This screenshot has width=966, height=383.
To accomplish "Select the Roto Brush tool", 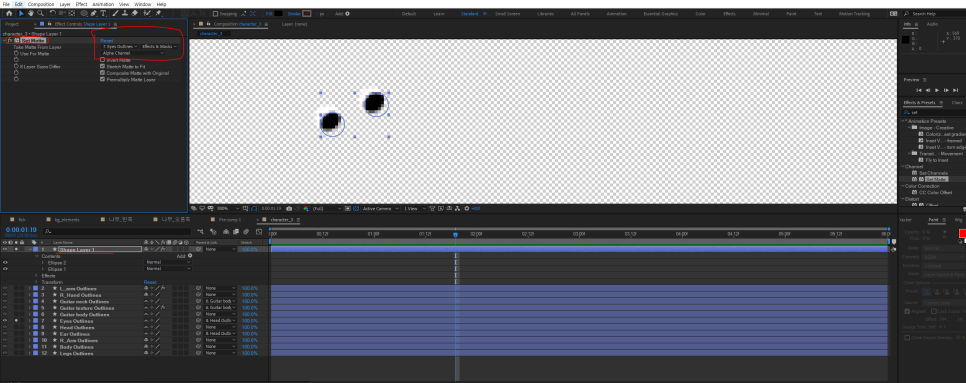I will click(x=147, y=13).
